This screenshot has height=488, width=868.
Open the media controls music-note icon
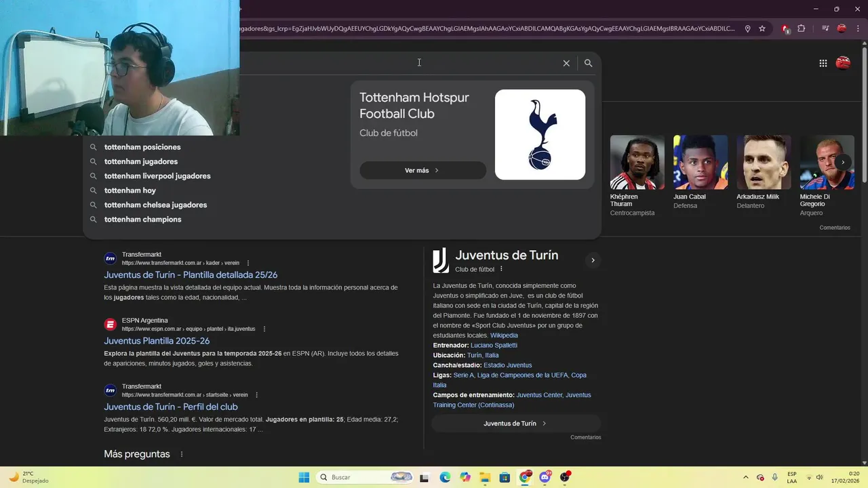825,28
